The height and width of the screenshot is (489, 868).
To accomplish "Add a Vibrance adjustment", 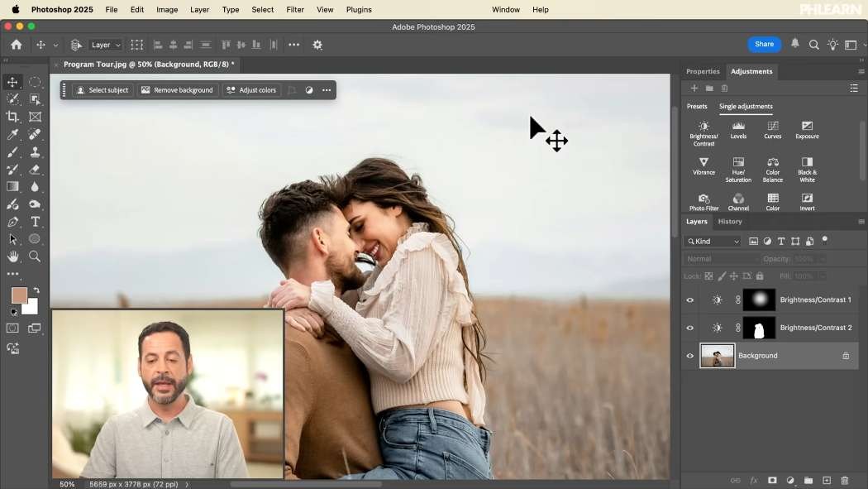I will [703, 166].
